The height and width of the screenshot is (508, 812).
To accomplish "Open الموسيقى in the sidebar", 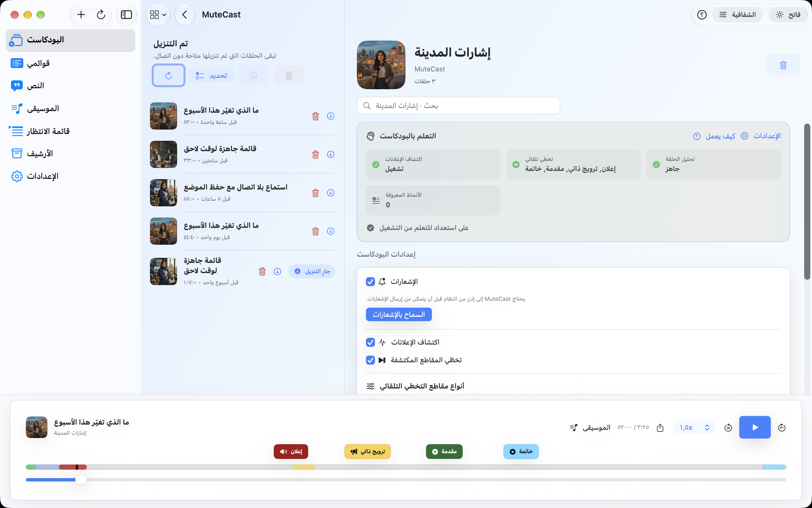I will pyautogui.click(x=70, y=109).
